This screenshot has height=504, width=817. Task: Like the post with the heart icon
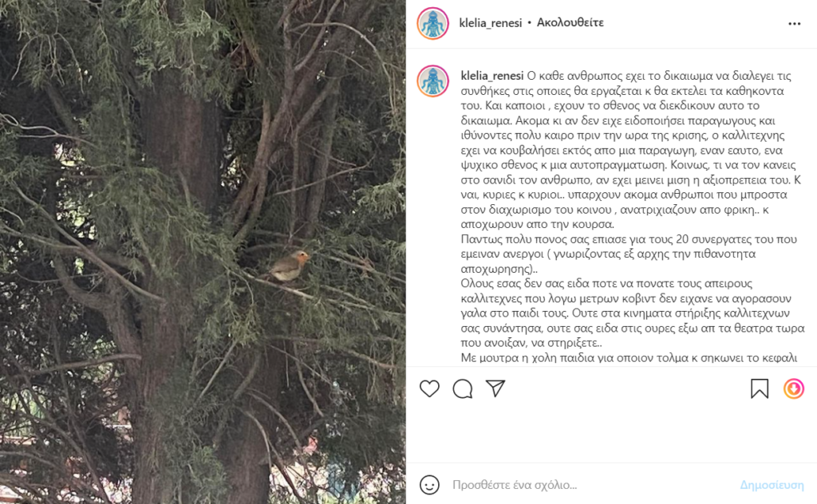(x=429, y=388)
